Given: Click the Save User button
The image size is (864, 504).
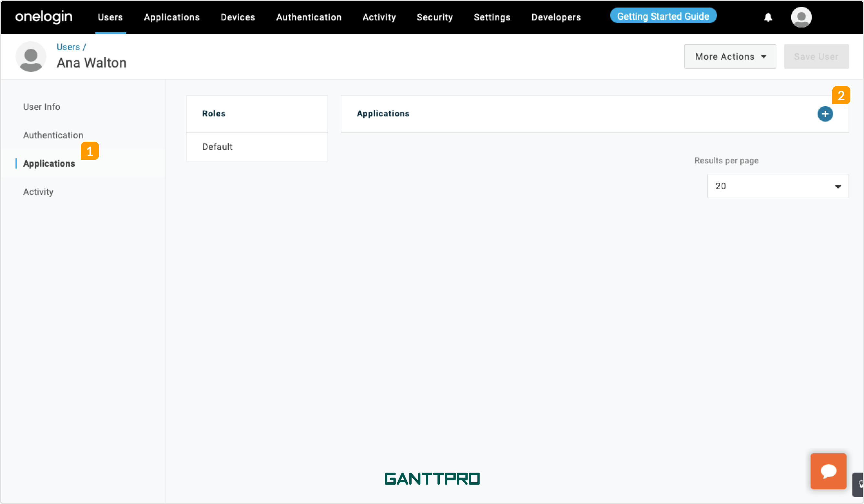Looking at the screenshot, I should point(816,57).
